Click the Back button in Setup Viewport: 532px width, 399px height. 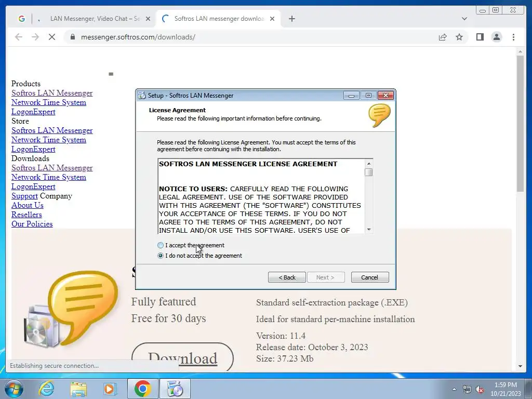[287, 277]
